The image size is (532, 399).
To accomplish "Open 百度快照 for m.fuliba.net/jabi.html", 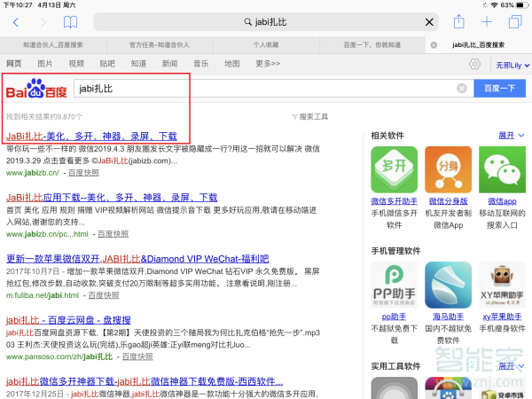I will tap(104, 295).
